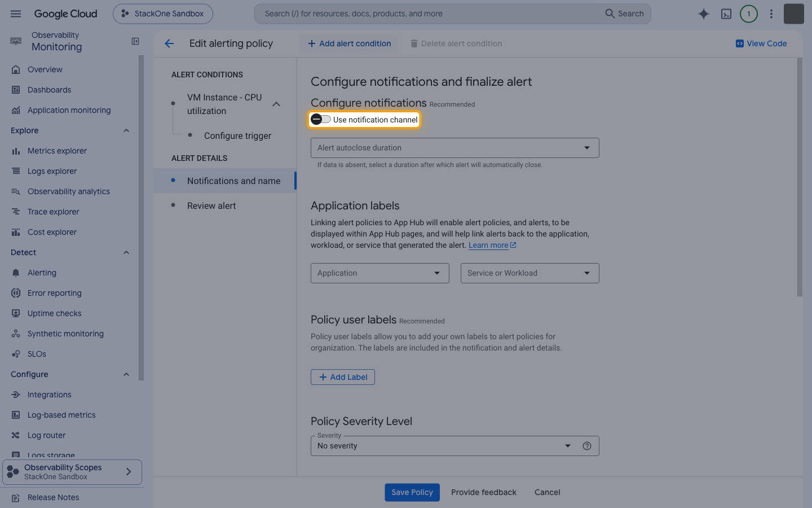The image size is (812, 508).
Task: Select Notifications and name step
Action: 224,181
